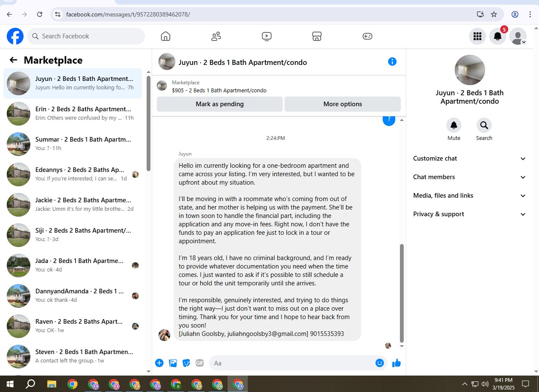Open the apps grid menu
Viewport: 539px width, 392px height.
(477, 36)
